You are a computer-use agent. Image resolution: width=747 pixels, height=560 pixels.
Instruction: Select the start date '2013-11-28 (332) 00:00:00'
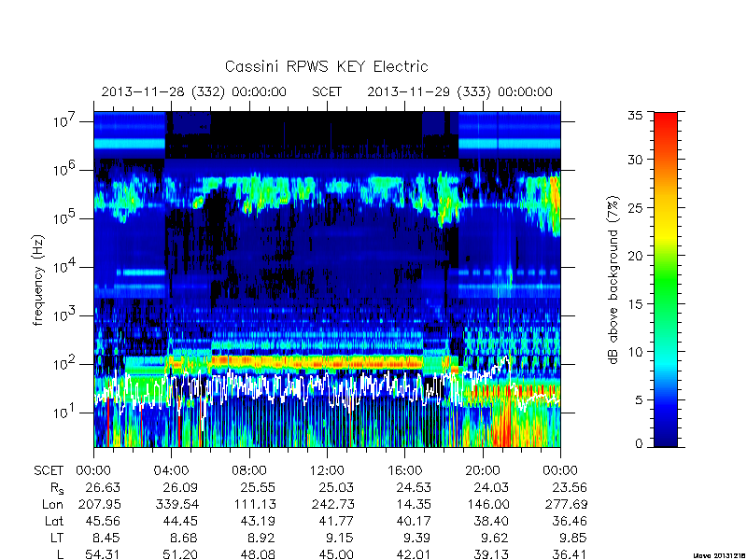pyautogui.click(x=193, y=91)
